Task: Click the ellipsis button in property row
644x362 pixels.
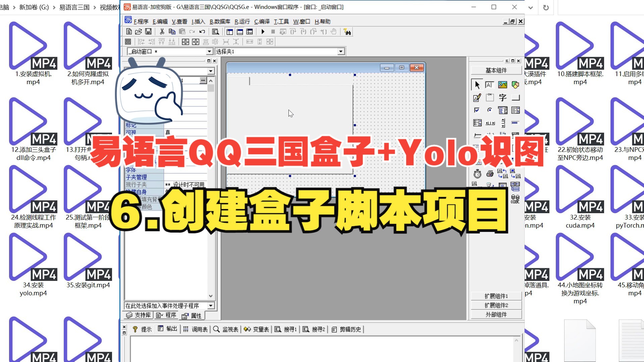Action: tap(203, 80)
